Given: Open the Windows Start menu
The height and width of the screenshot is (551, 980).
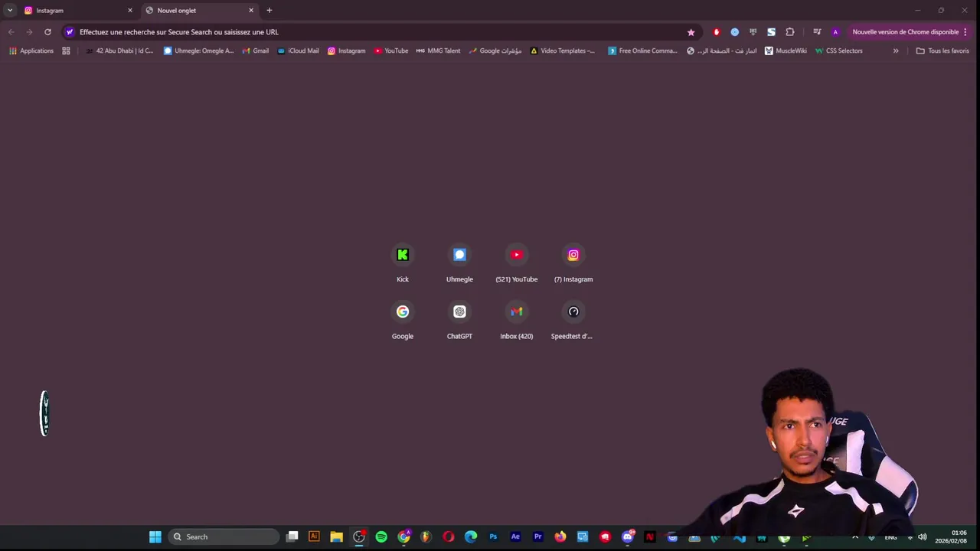Looking at the screenshot, I should pos(155,536).
